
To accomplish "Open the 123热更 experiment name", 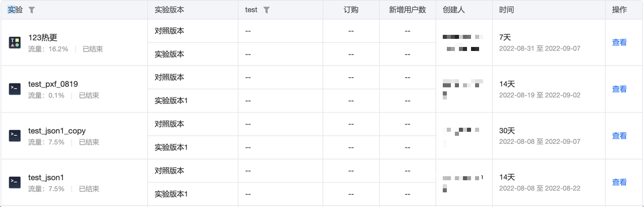I will 42,37.
